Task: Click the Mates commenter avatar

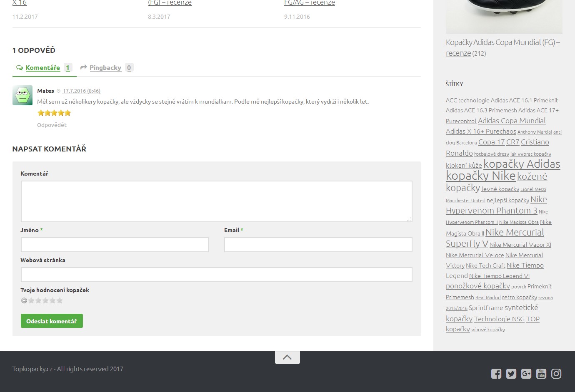Action: pos(22,95)
